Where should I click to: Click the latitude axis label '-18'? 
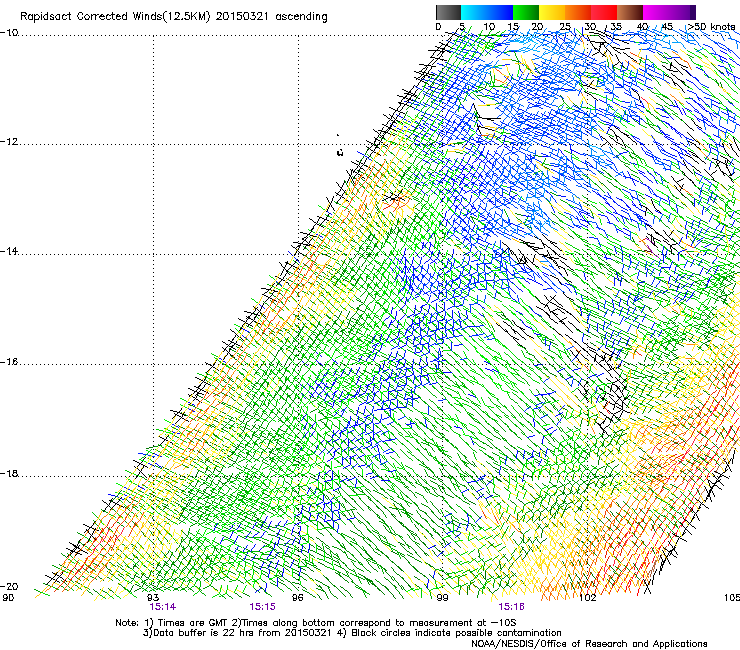point(9,473)
